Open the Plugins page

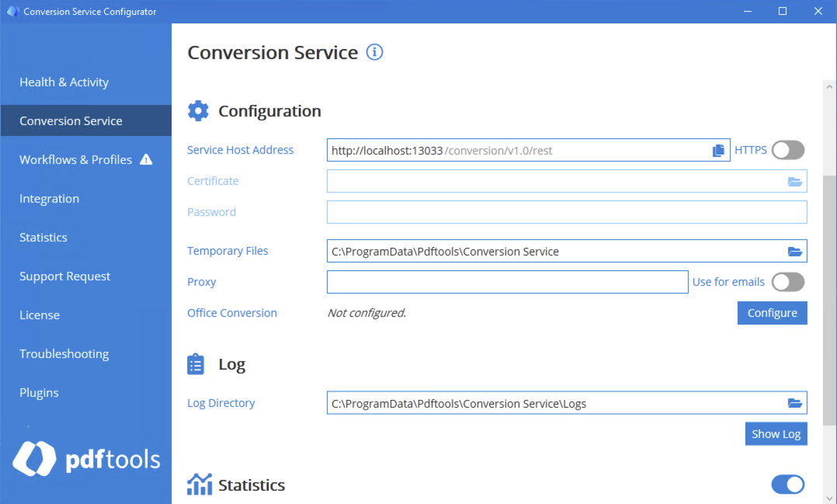coord(86,393)
